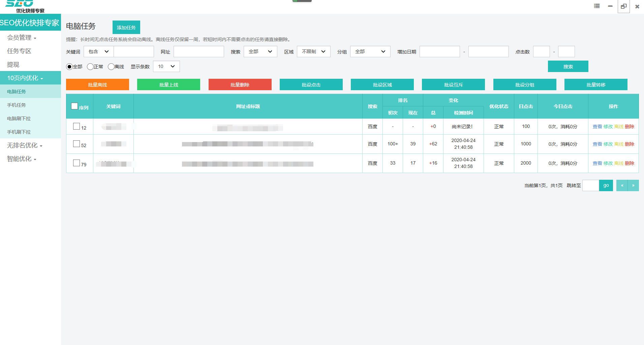Open the 显示条数 dropdown showing 10

click(x=166, y=66)
